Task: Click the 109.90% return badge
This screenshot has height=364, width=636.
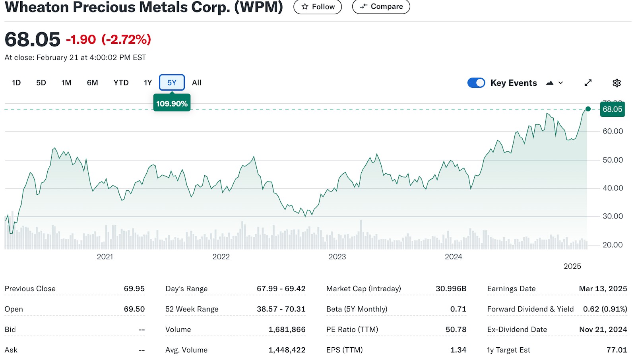Action: pos(172,103)
